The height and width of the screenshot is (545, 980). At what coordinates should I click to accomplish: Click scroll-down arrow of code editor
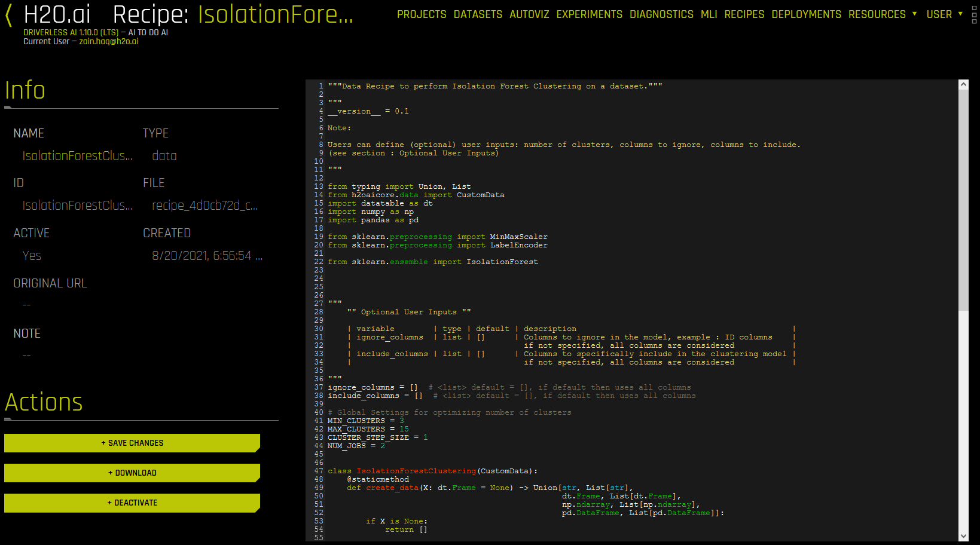click(963, 536)
